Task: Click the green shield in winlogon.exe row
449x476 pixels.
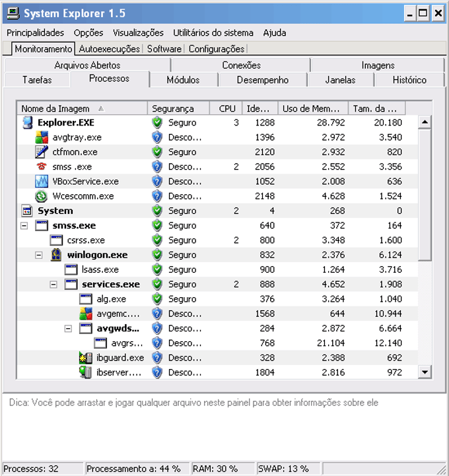Action: coord(157,255)
